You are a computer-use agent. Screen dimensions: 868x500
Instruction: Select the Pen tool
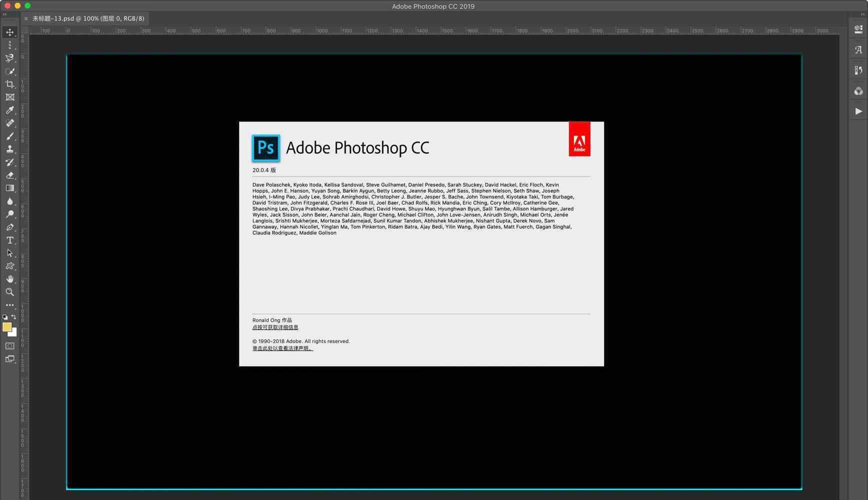pos(9,227)
